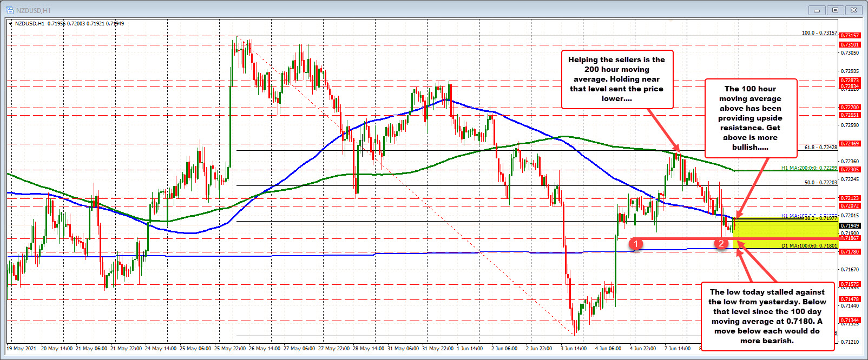Minimize the NZDUSD chart window
This screenshot has width=868, height=360.
(816, 10)
